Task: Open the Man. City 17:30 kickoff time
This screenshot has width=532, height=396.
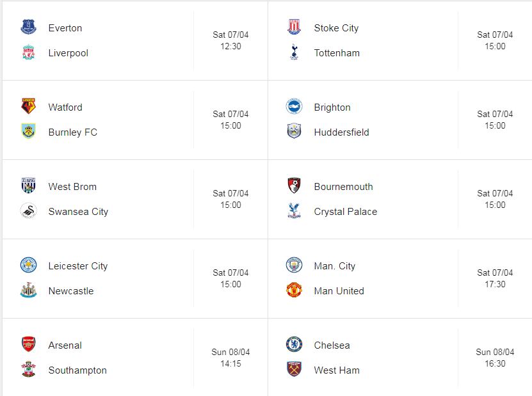Action: click(495, 284)
